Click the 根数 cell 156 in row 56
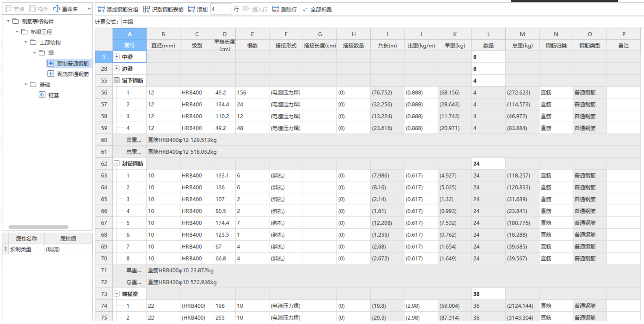This screenshot has width=644, height=324. pos(252,93)
